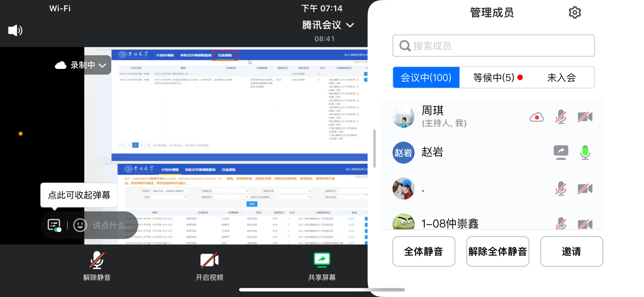
Task: Click the 搜索成员 search field
Action: click(x=493, y=46)
